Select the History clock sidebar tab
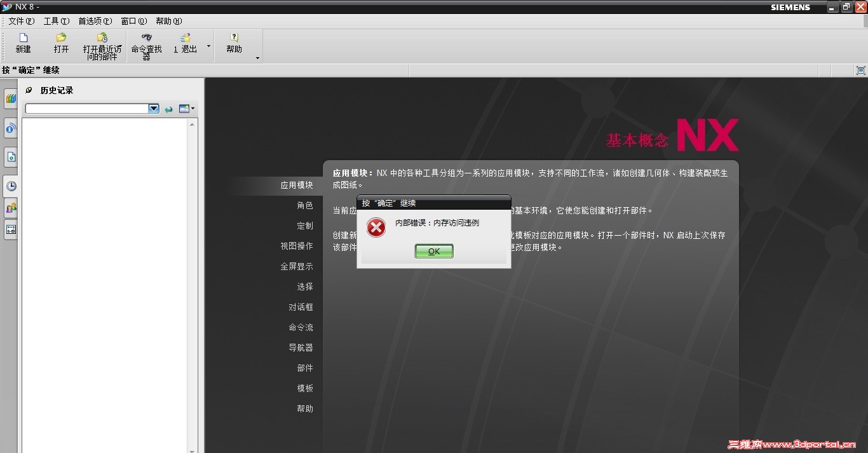This screenshot has width=868, height=453. point(11,186)
